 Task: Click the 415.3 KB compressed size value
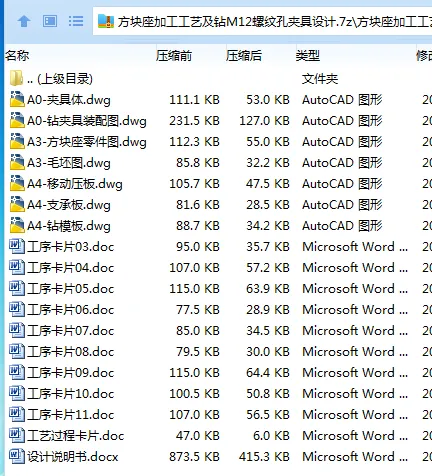click(264, 457)
